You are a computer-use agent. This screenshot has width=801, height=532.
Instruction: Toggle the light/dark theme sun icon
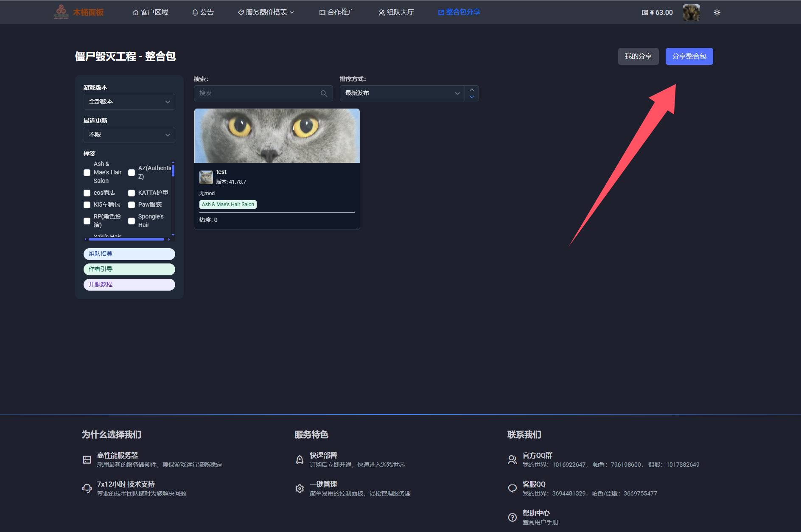(x=717, y=13)
